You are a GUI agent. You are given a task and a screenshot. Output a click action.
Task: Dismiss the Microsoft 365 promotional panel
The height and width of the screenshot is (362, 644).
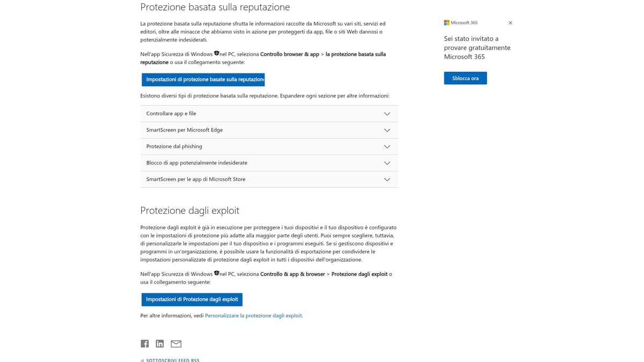click(510, 23)
